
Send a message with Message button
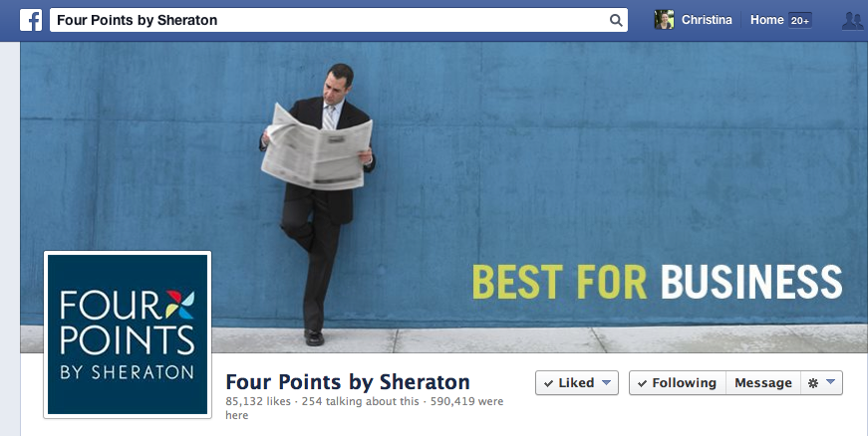coord(763,383)
